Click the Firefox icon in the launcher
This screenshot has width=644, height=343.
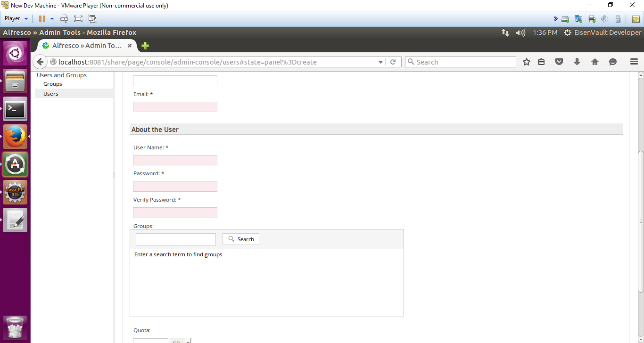[x=15, y=137]
